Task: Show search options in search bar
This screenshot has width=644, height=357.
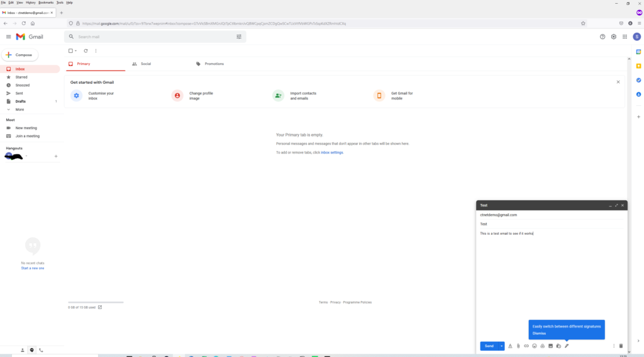Action: 239,37
